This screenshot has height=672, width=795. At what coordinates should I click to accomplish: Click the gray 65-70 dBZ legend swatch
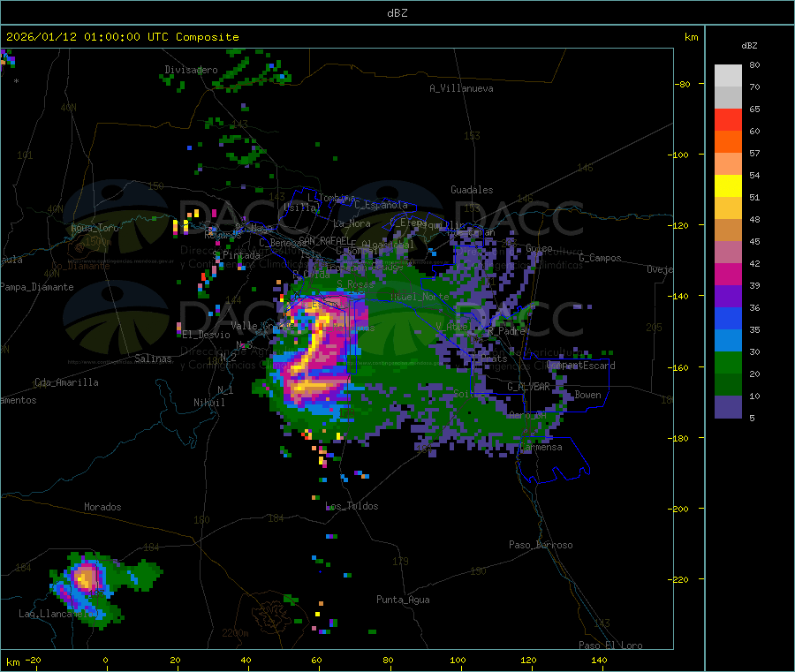[728, 98]
